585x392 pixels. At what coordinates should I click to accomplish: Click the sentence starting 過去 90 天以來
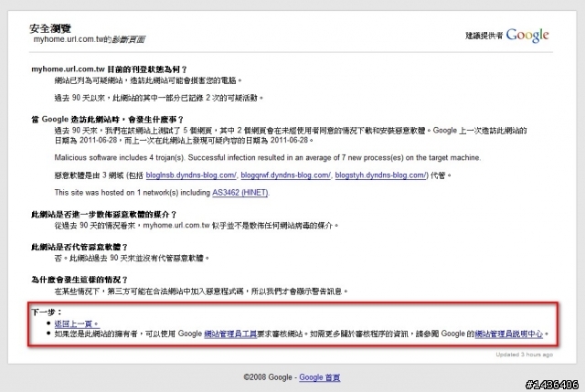coord(159,98)
